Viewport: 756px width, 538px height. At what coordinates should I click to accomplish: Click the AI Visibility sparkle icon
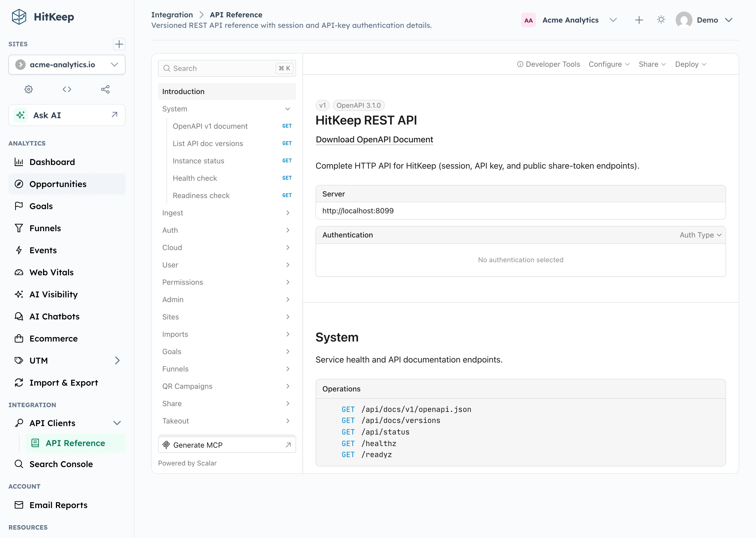click(19, 294)
